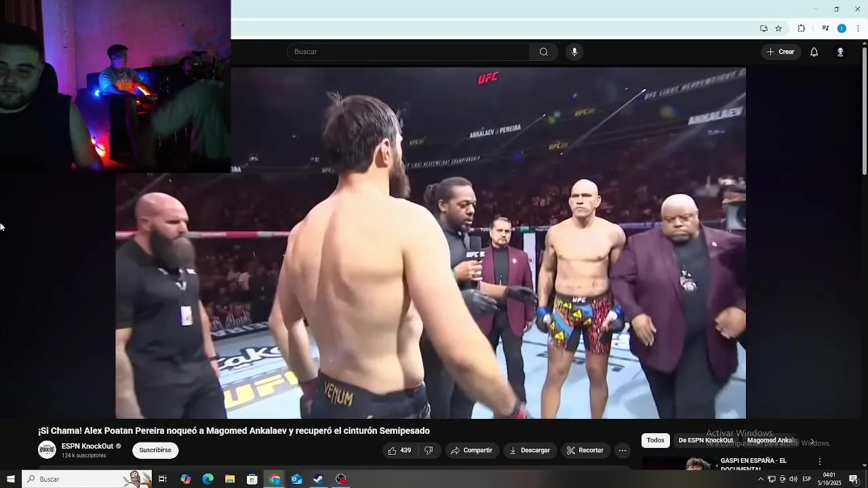Image resolution: width=868 pixels, height=488 pixels.
Task: Open Task View on the taskbar
Action: (x=163, y=479)
